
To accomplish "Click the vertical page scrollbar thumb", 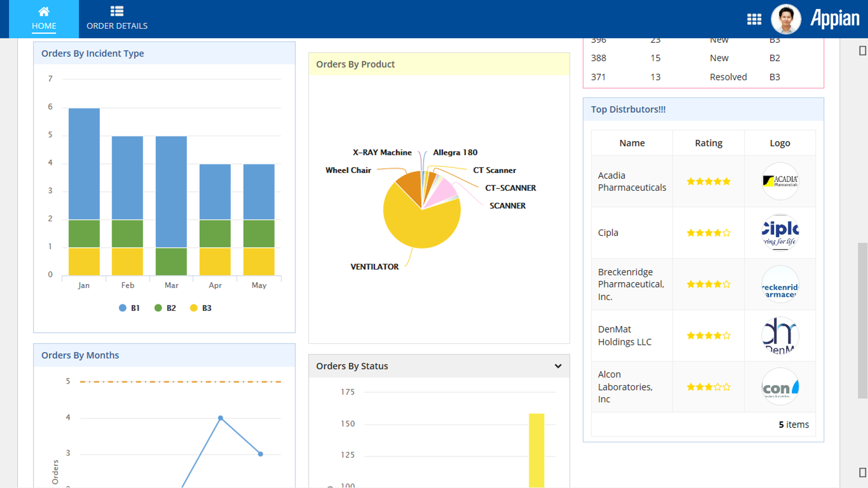I will point(863,320).
